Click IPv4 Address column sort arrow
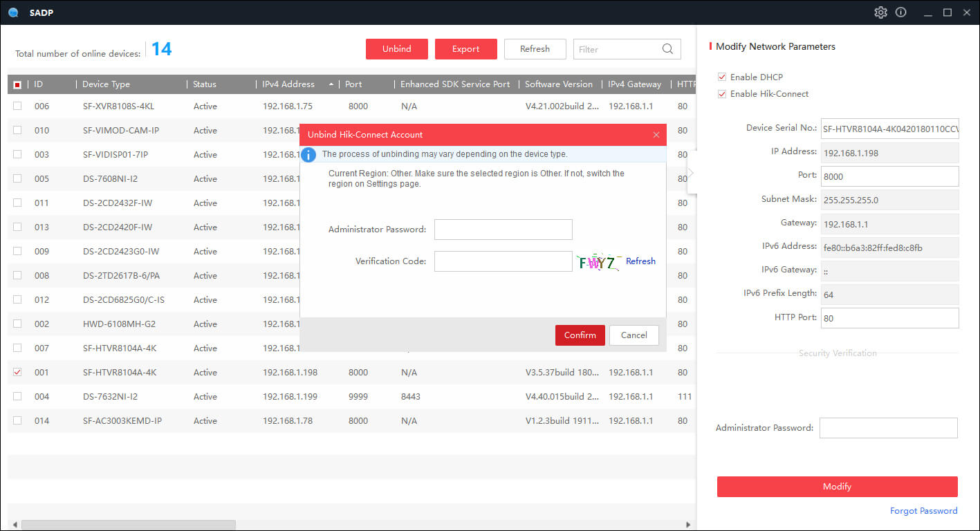This screenshot has width=980, height=531. click(x=331, y=84)
